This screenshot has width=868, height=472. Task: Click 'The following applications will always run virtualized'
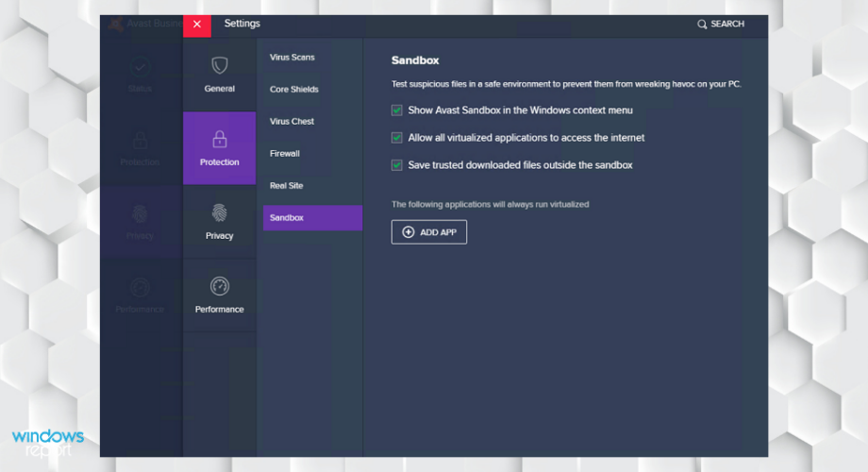(x=490, y=205)
